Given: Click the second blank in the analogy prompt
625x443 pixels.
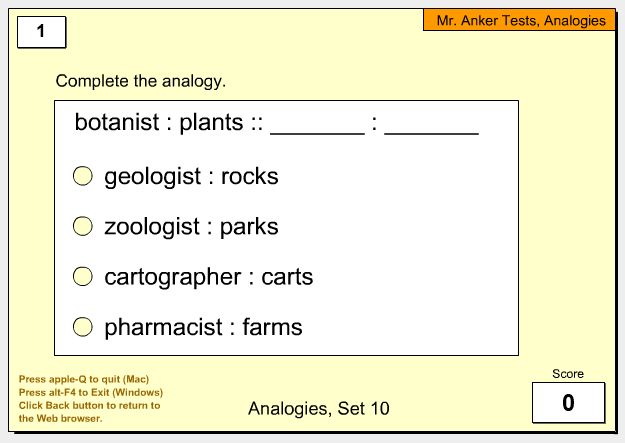Looking at the screenshot, I should tap(431, 128).
